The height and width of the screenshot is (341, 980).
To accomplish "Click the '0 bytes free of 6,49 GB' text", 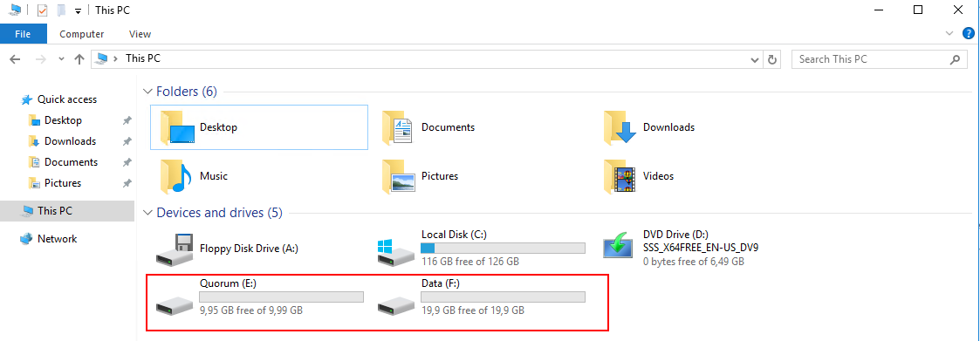I will pyautogui.click(x=693, y=262).
